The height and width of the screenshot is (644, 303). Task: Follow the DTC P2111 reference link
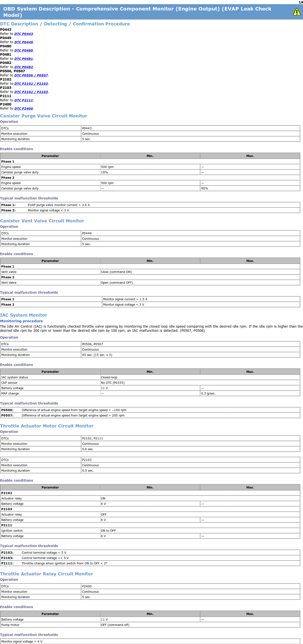(23, 100)
